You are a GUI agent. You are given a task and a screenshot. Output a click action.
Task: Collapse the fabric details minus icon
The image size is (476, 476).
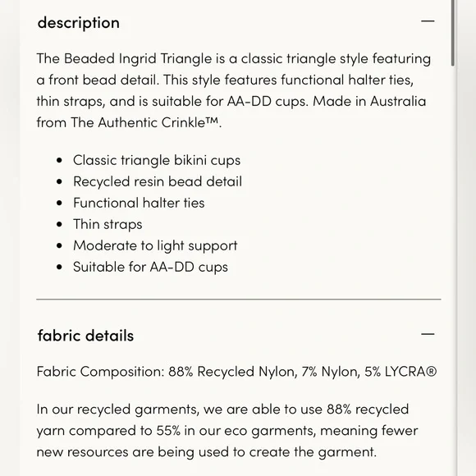(428, 334)
